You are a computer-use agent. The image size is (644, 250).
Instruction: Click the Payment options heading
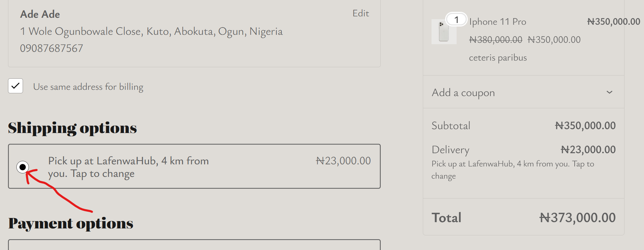(70, 224)
